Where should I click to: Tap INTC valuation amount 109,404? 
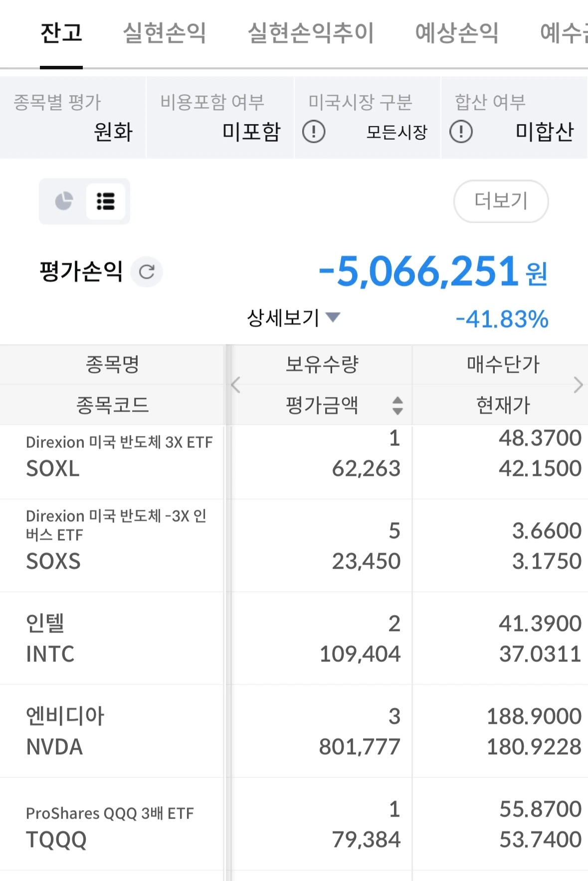[x=360, y=654]
